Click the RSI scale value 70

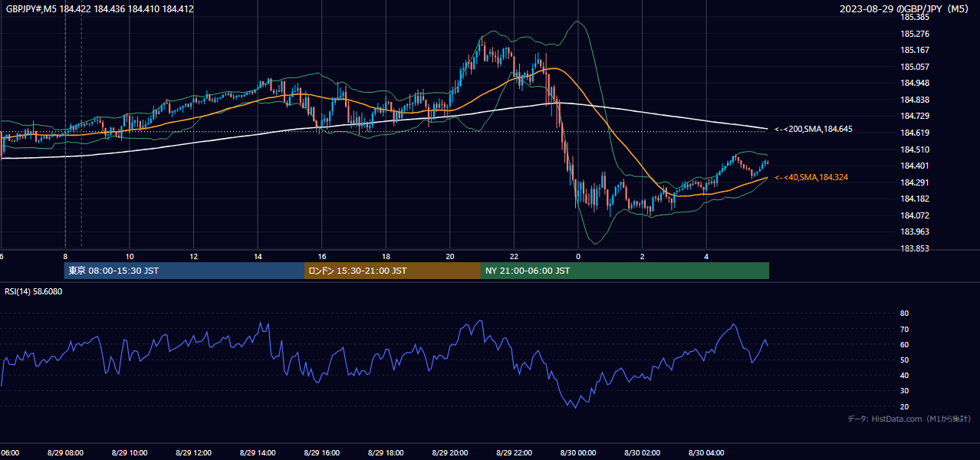pos(904,329)
